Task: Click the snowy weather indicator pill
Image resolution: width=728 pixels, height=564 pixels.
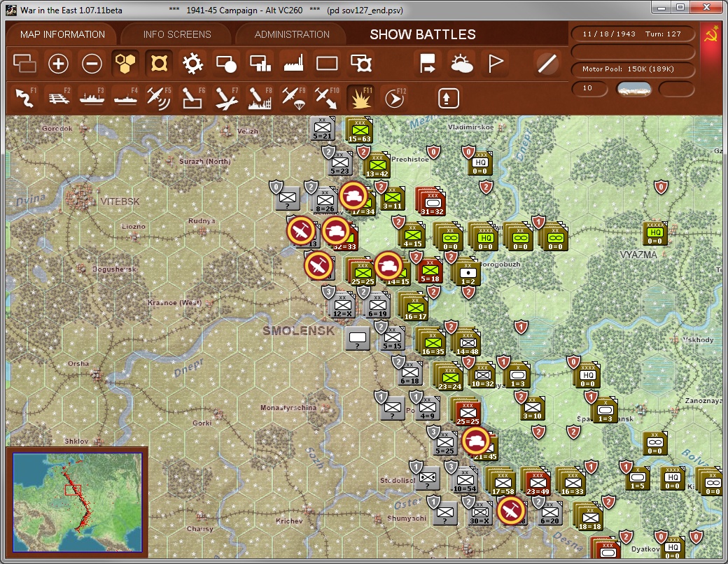Action: (633, 88)
